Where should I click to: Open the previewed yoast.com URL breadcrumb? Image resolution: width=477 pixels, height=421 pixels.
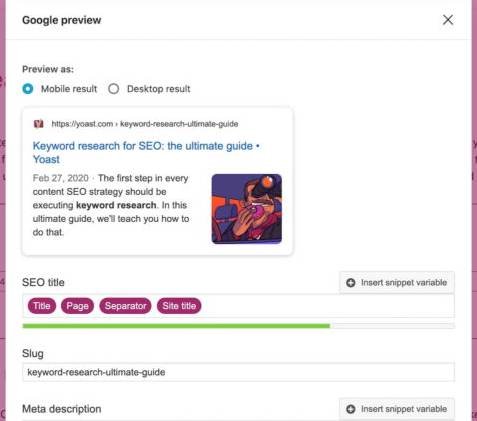[145, 124]
